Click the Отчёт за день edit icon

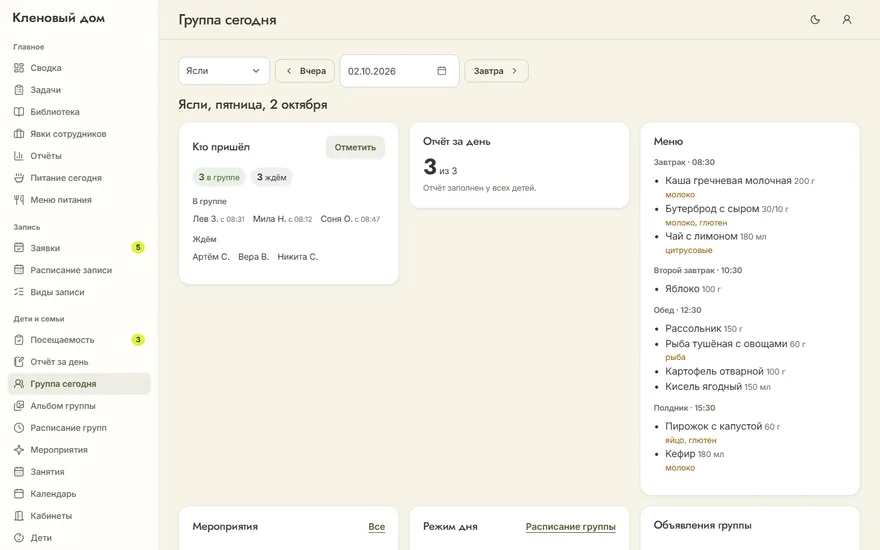[x=19, y=361]
